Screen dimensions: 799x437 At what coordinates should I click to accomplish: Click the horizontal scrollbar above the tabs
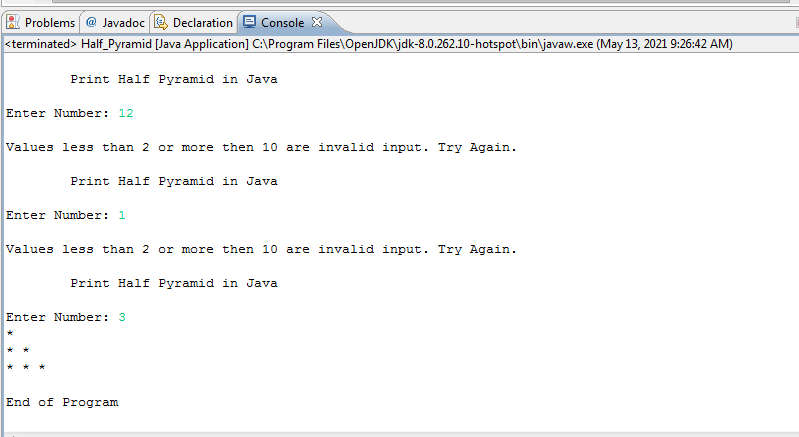(420, 2)
